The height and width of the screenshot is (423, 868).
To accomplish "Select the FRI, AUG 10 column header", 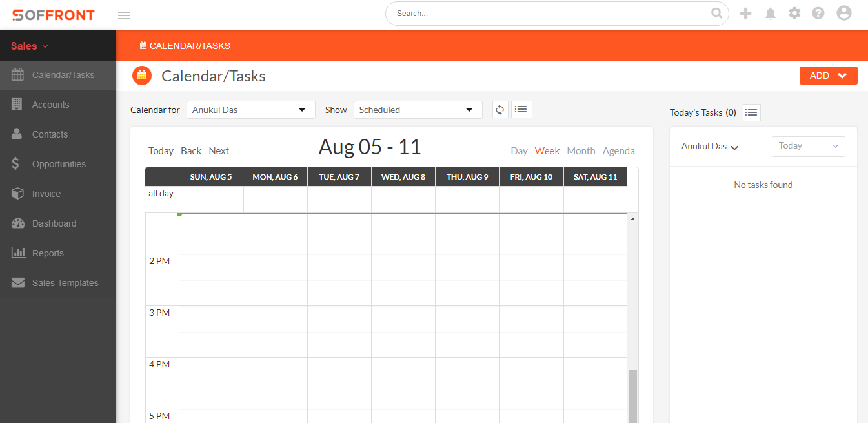I will 531,176.
